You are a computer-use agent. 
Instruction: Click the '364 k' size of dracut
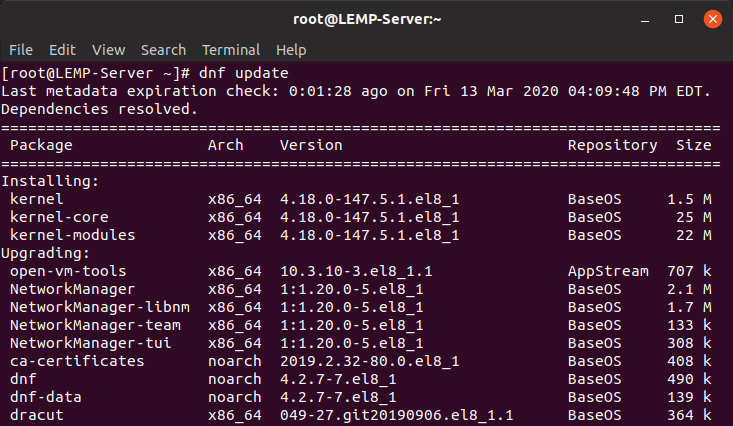coord(690,415)
